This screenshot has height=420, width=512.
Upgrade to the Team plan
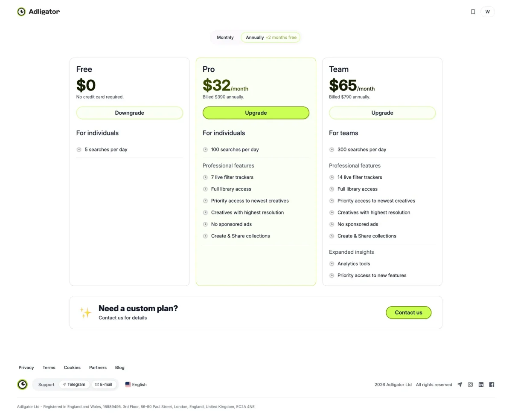click(x=382, y=113)
